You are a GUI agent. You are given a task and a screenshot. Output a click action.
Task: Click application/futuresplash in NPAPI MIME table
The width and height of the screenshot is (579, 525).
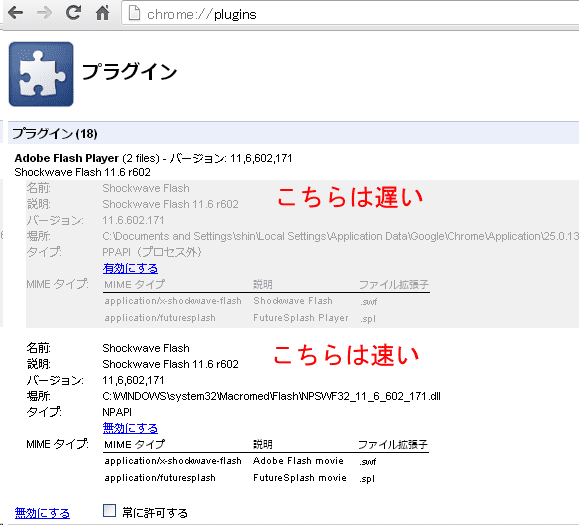coord(160,478)
